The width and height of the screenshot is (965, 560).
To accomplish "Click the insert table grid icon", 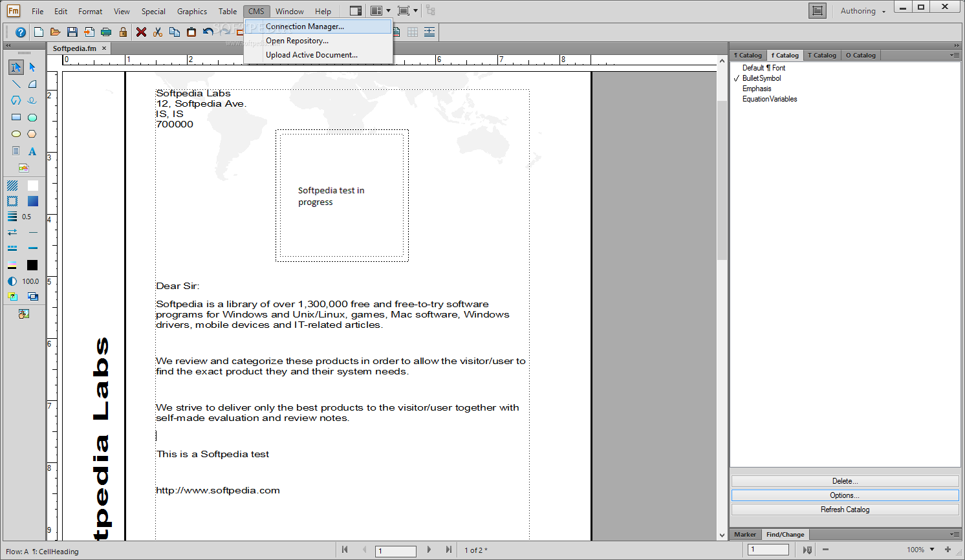I will (413, 32).
